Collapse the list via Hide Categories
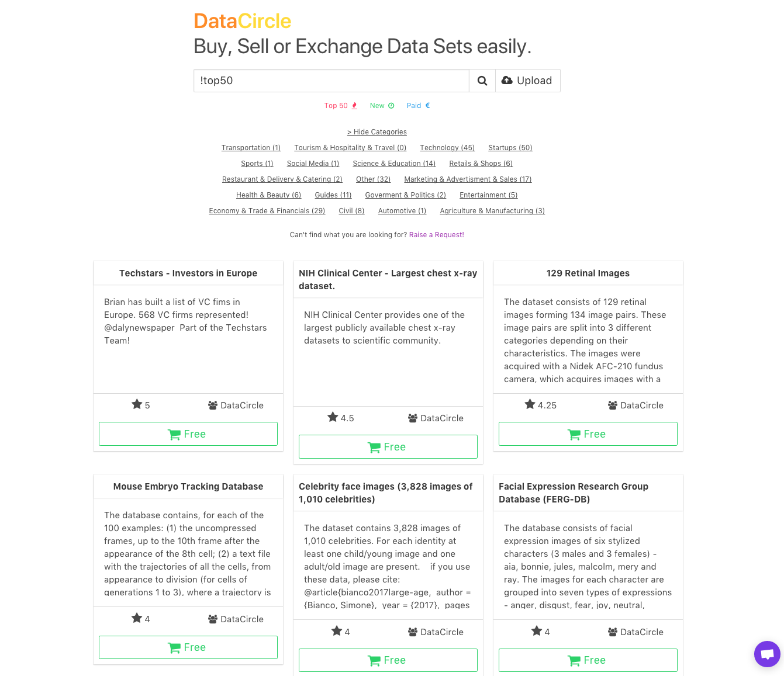 point(377,132)
